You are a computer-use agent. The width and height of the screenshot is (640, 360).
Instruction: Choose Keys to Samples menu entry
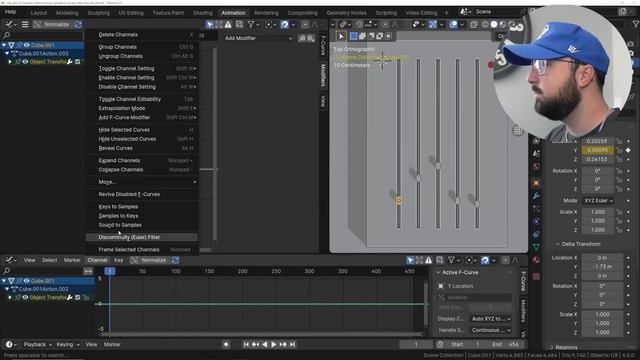click(x=142, y=207)
